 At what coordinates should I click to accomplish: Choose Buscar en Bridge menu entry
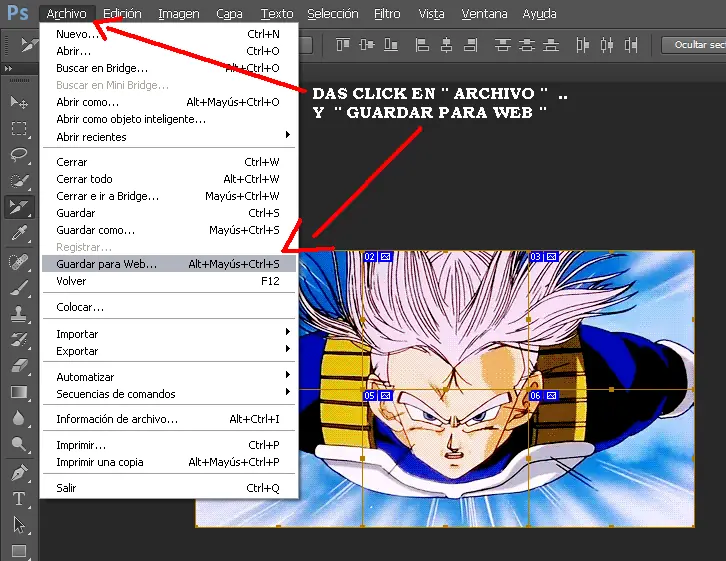169,68
